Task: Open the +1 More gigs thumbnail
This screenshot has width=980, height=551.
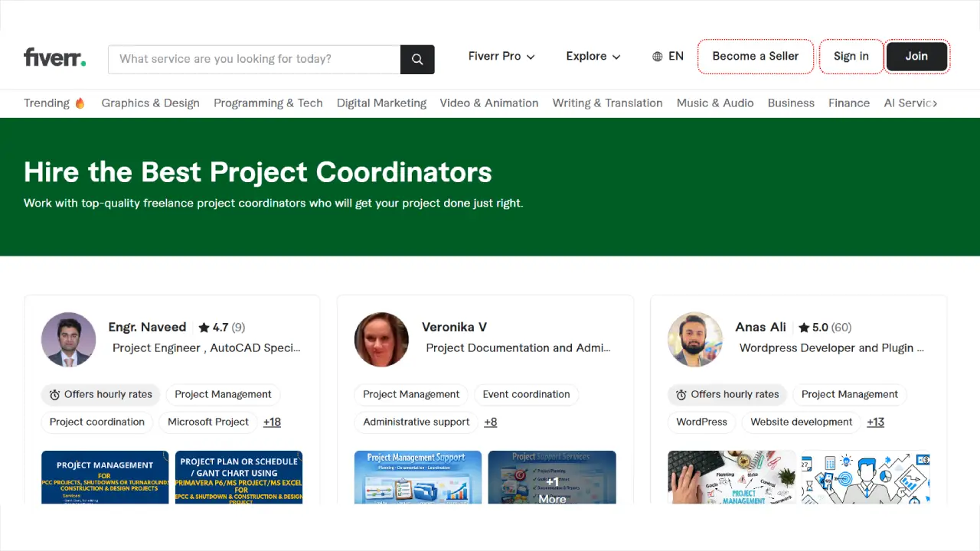Action: click(552, 477)
